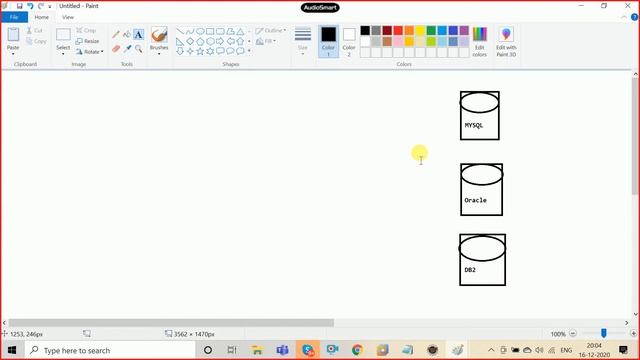640x360 pixels.
Task: Choose the Curve shape
Action: [x=190, y=31]
